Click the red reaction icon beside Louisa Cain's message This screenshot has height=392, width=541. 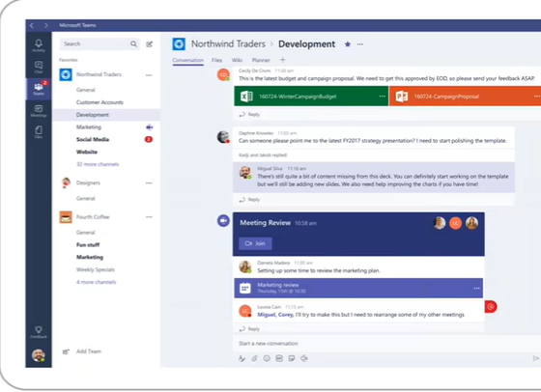pos(491,306)
